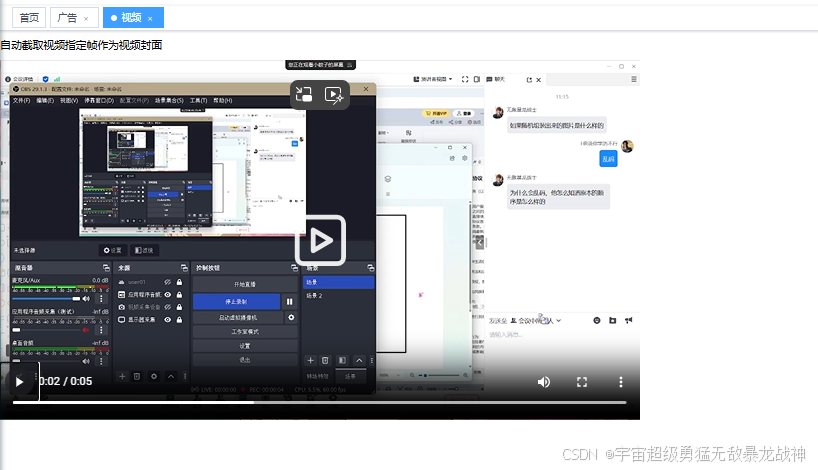Click the picture-in-picture icon over the video
Image resolution: width=818 pixels, height=470 pixels.
pyautogui.click(x=304, y=94)
